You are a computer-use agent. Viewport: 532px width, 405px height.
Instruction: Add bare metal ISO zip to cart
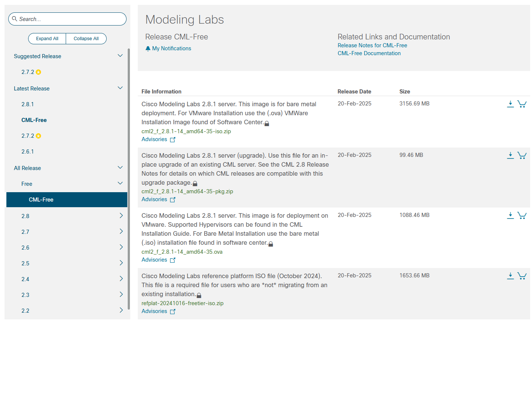[522, 104]
